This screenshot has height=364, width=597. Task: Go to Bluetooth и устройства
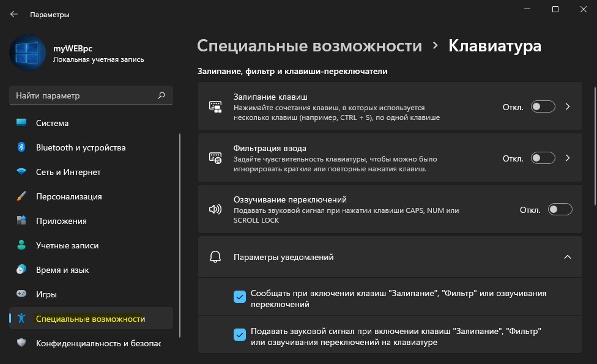point(91,147)
